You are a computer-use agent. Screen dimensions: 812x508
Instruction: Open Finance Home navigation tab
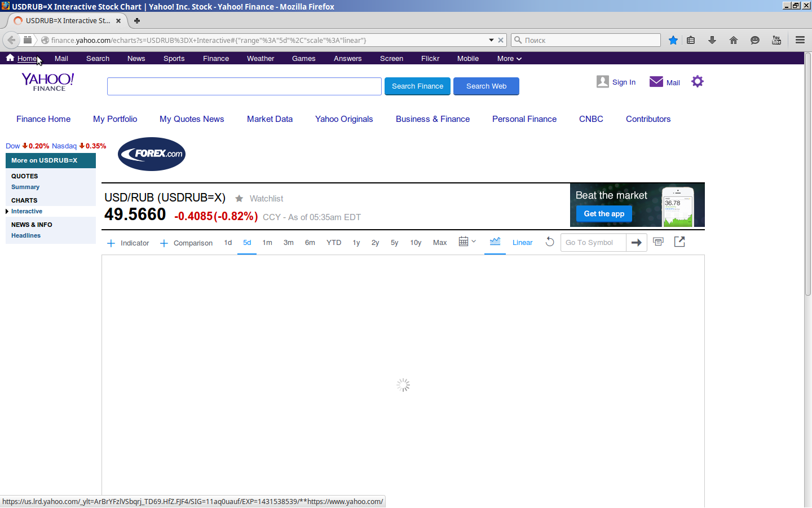[x=43, y=119]
